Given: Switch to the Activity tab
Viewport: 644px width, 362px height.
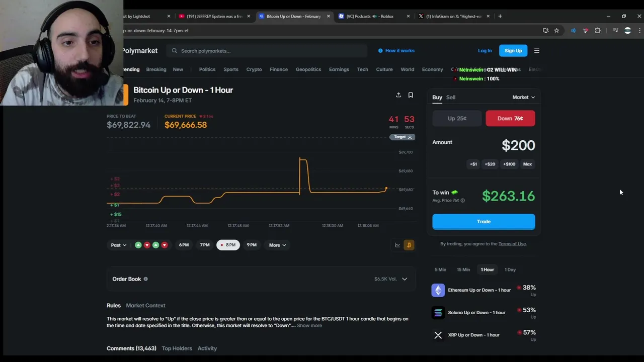Looking at the screenshot, I should click(x=207, y=348).
